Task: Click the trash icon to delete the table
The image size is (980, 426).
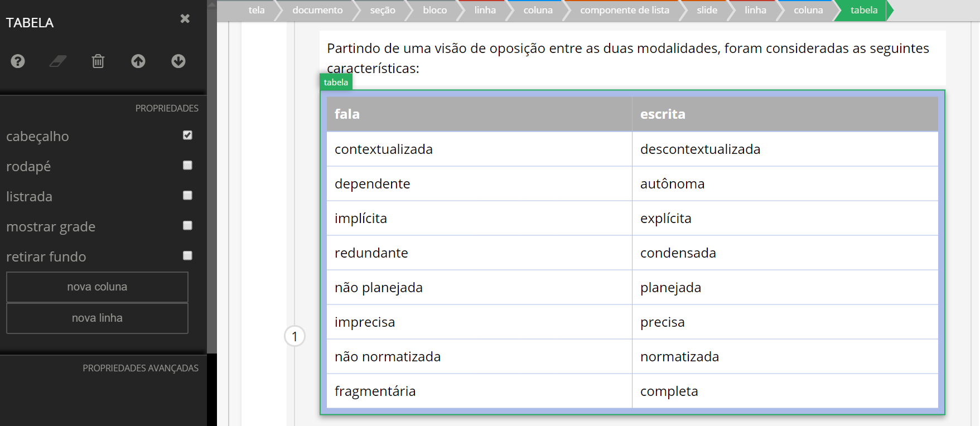Action: pos(98,61)
